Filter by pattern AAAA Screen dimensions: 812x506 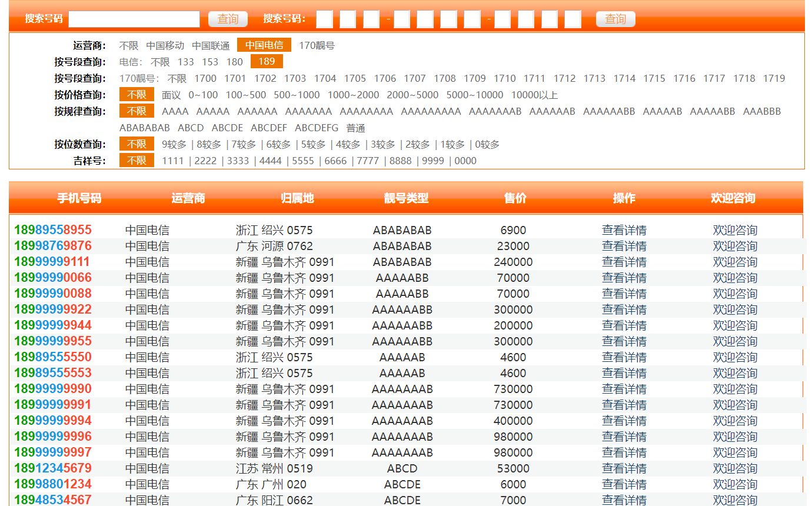coord(175,111)
